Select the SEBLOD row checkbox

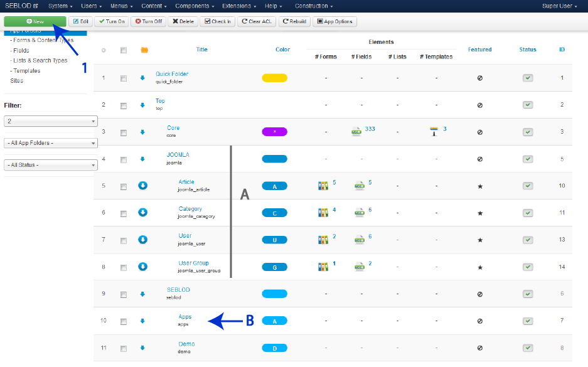(x=124, y=295)
